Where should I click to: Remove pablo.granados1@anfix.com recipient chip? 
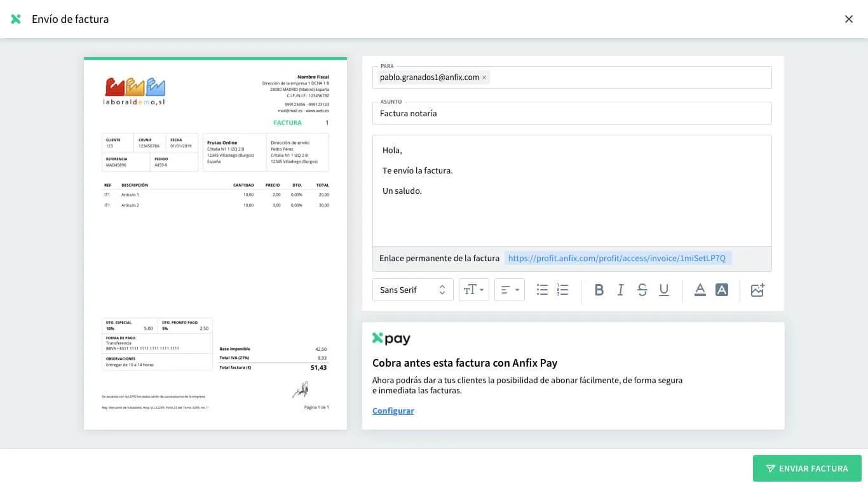484,78
